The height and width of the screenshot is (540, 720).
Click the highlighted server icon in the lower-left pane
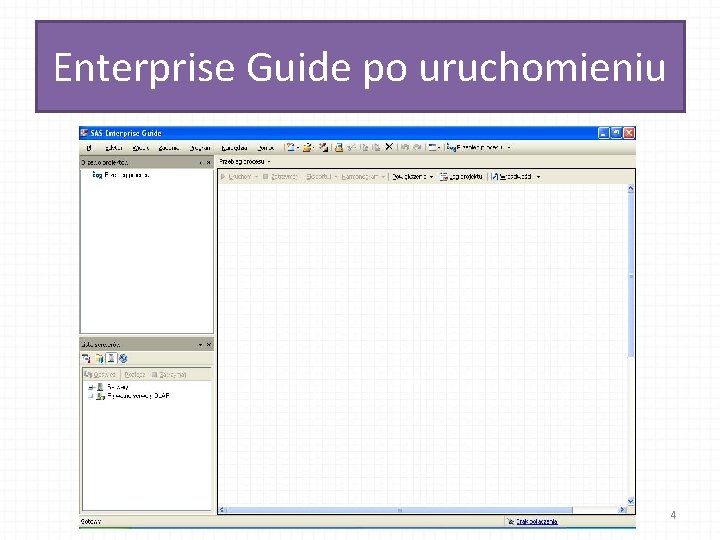pyautogui.click(x=111, y=359)
